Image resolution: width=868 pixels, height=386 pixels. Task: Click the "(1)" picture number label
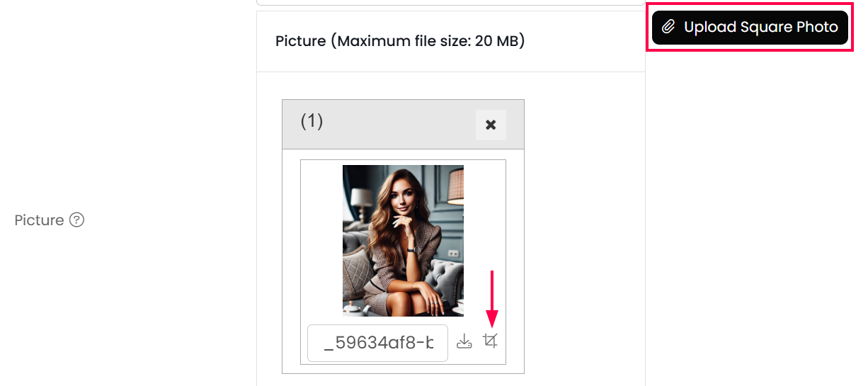pos(312,121)
